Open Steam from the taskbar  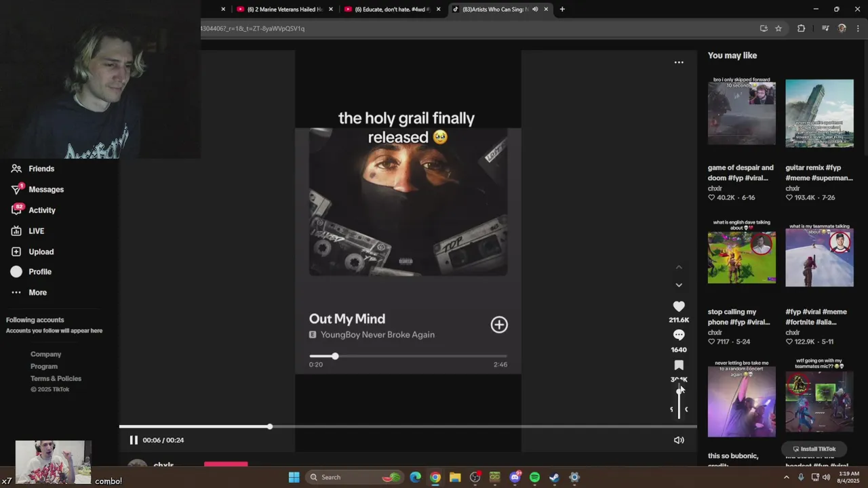[554, 477]
